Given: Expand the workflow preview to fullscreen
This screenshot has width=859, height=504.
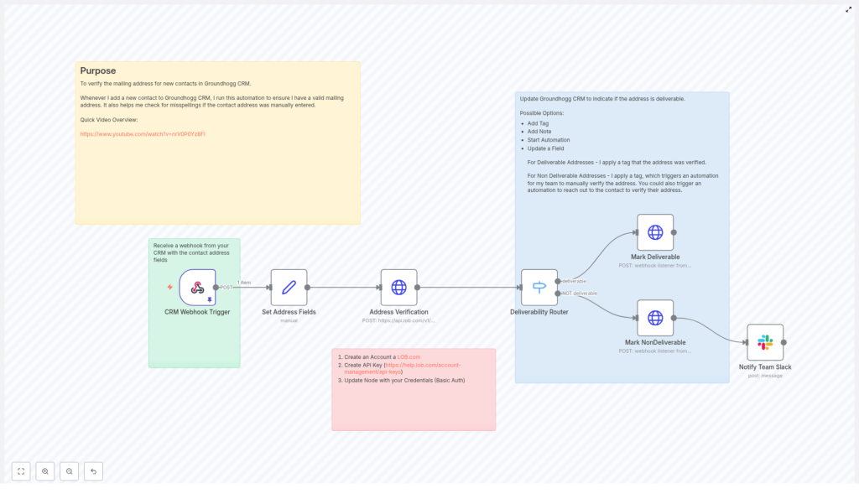Looking at the screenshot, I should (848, 9).
